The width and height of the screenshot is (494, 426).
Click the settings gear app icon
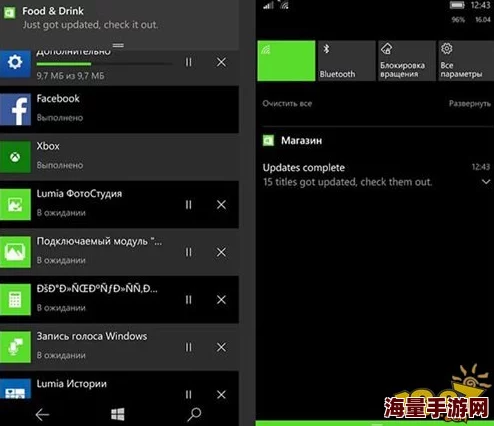pos(15,63)
